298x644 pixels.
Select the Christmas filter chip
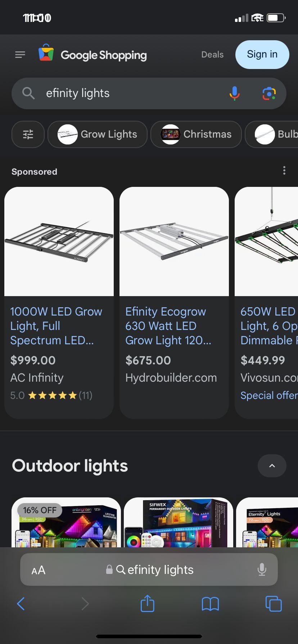pos(196,134)
